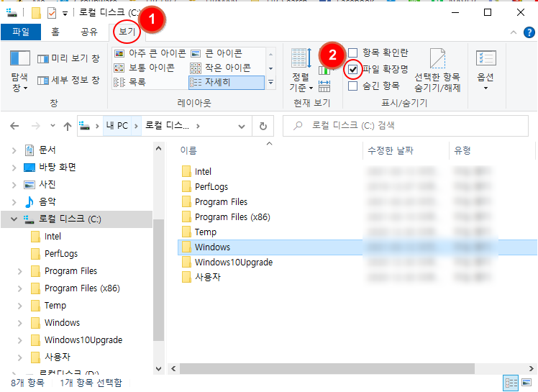Expand the 바탕 화면 tree node
Image resolution: width=538 pixels, height=392 pixels.
pyautogui.click(x=14, y=168)
